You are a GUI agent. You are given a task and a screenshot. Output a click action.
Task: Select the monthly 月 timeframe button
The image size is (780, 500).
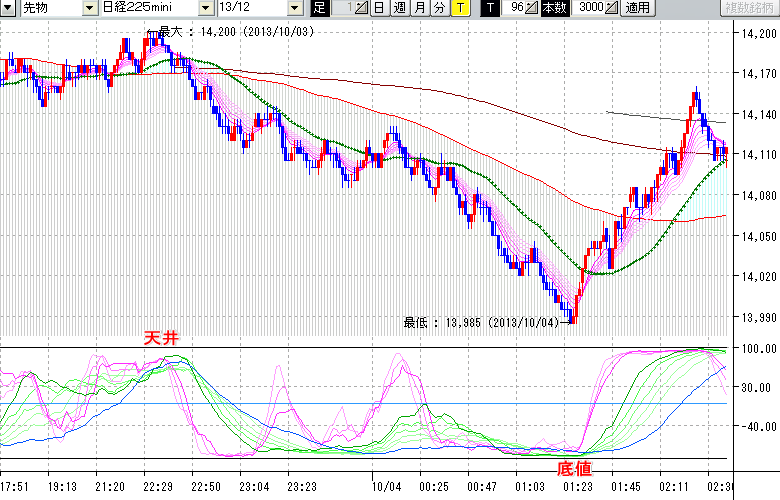pos(420,8)
